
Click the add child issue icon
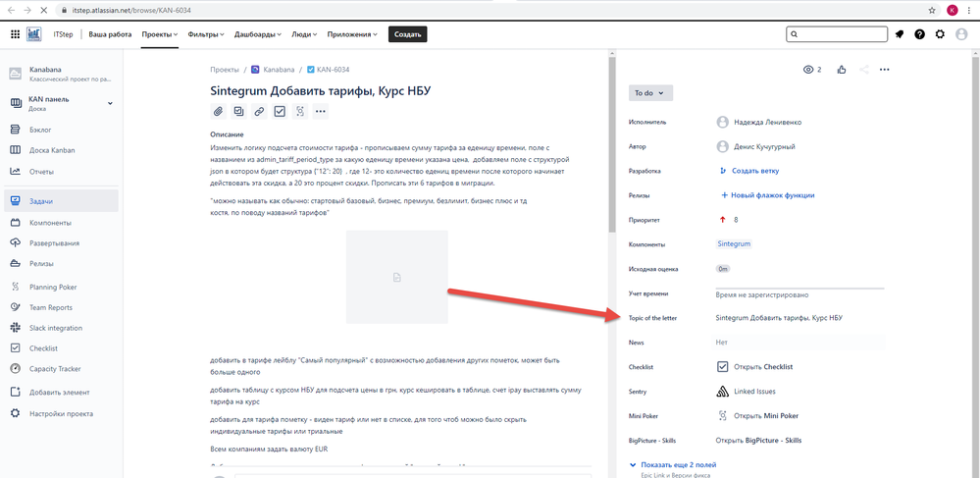click(x=238, y=111)
